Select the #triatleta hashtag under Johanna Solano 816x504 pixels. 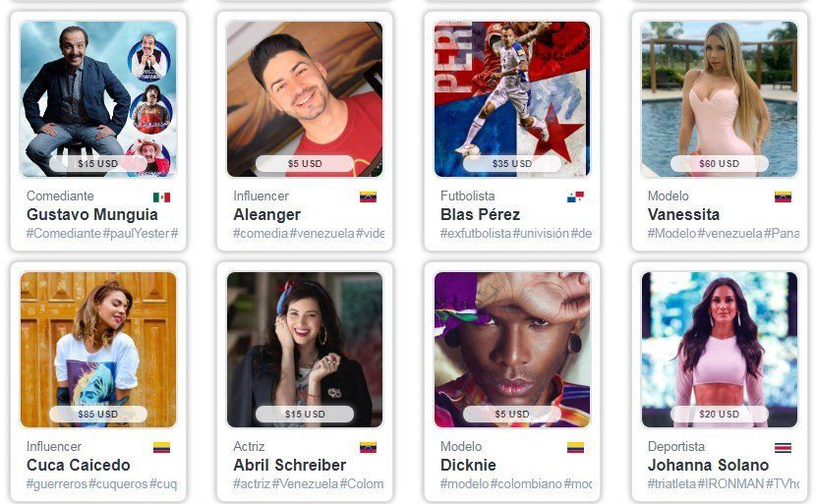[x=671, y=483]
